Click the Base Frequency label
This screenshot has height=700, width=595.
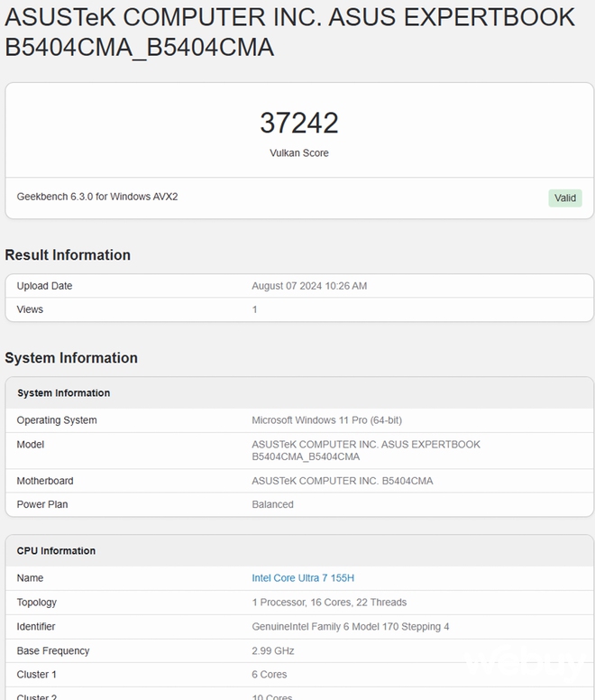click(53, 651)
